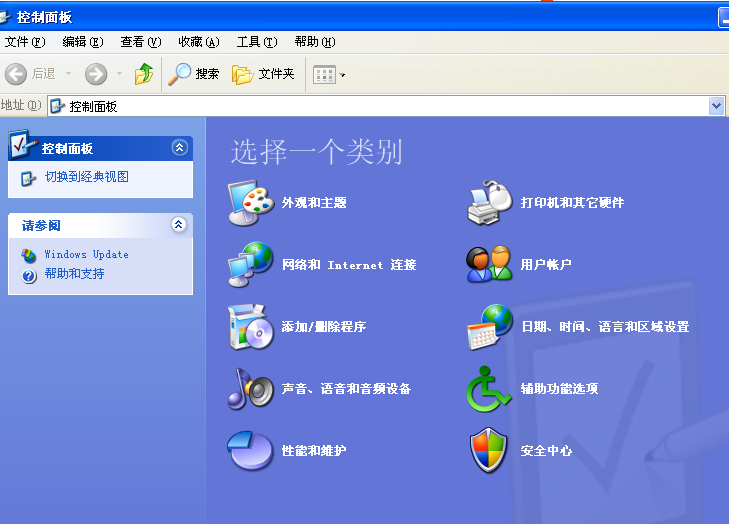Click the 添加/删除程序 category text
The height and width of the screenshot is (524, 729).
[324, 327]
